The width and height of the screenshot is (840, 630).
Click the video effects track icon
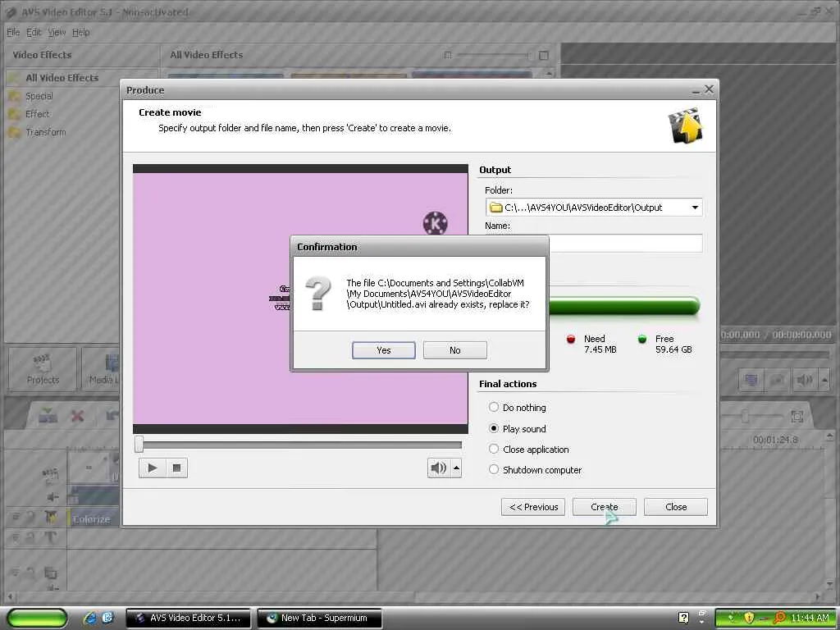click(x=51, y=518)
